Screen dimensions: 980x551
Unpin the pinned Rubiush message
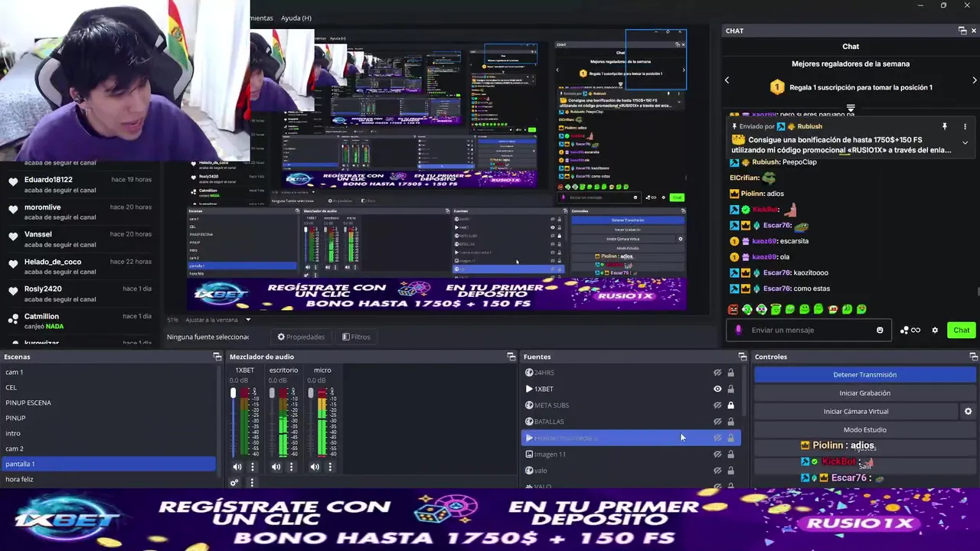[x=944, y=126]
